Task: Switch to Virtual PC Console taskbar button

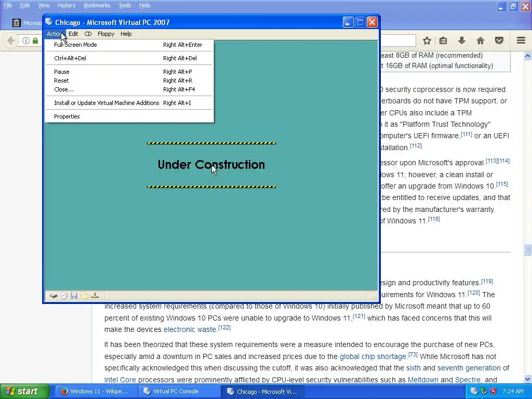Action: click(x=179, y=391)
